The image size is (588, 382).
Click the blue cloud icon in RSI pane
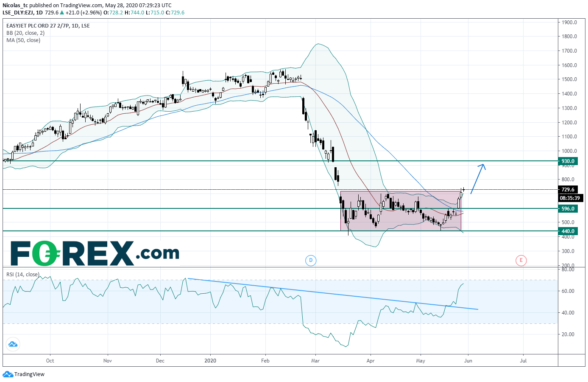13,344
